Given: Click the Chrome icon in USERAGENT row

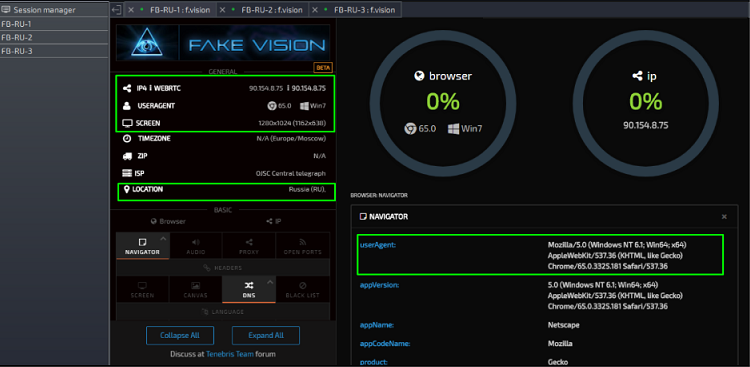Looking at the screenshot, I should coord(272,106).
